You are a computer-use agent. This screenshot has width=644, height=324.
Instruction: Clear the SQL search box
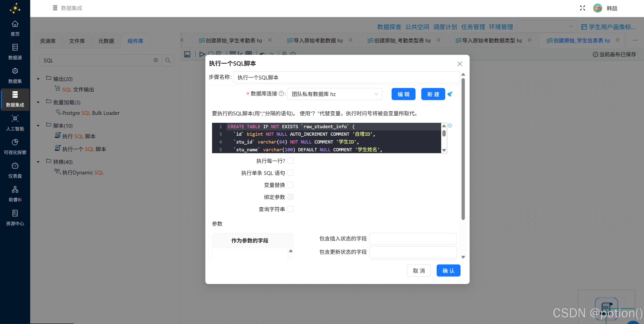coord(156,60)
